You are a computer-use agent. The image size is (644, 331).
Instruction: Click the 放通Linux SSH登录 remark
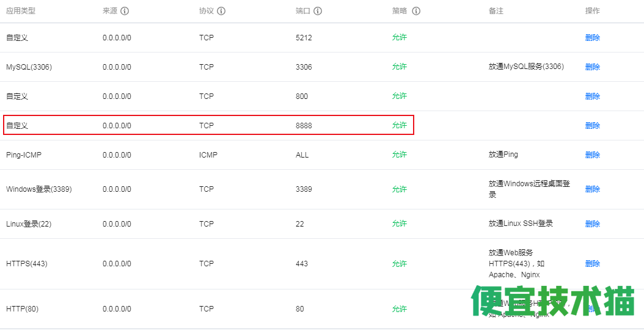pyautogui.click(x=521, y=224)
